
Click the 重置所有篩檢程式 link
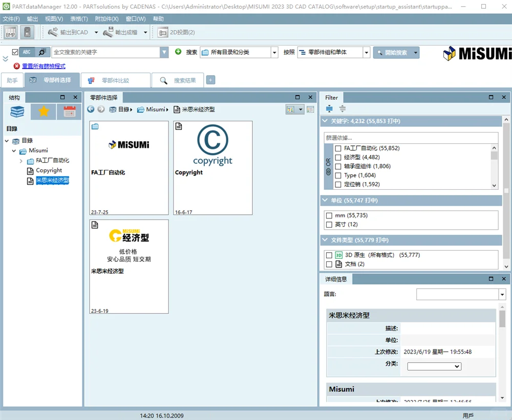click(44, 66)
